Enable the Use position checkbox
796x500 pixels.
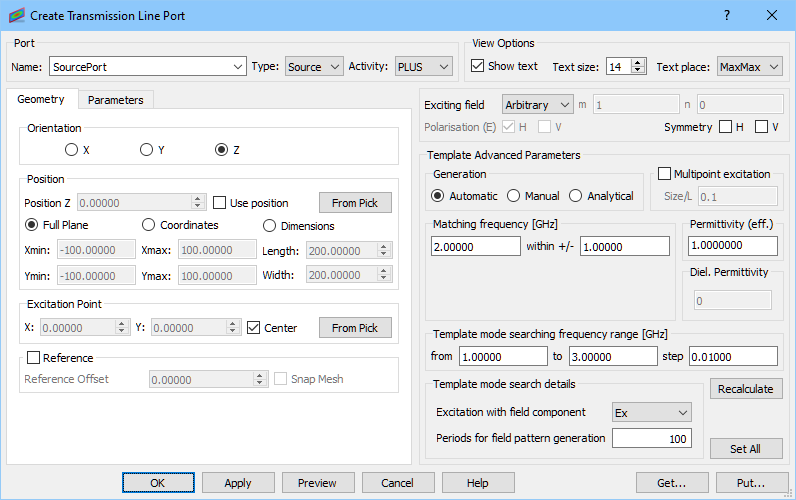click(x=219, y=203)
